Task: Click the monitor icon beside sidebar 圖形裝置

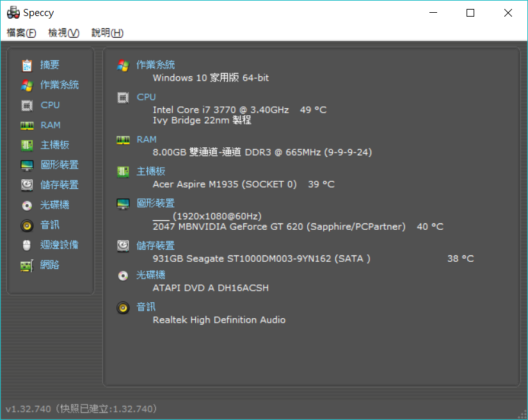Action: pos(27,165)
